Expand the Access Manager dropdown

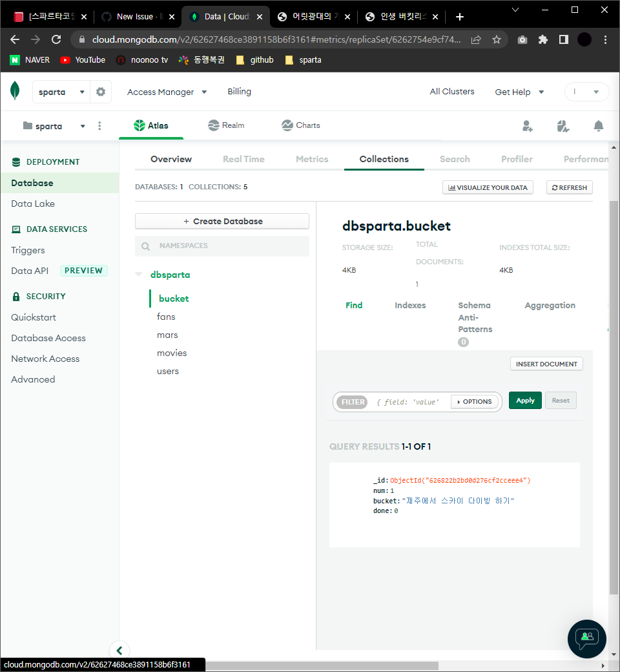point(167,92)
